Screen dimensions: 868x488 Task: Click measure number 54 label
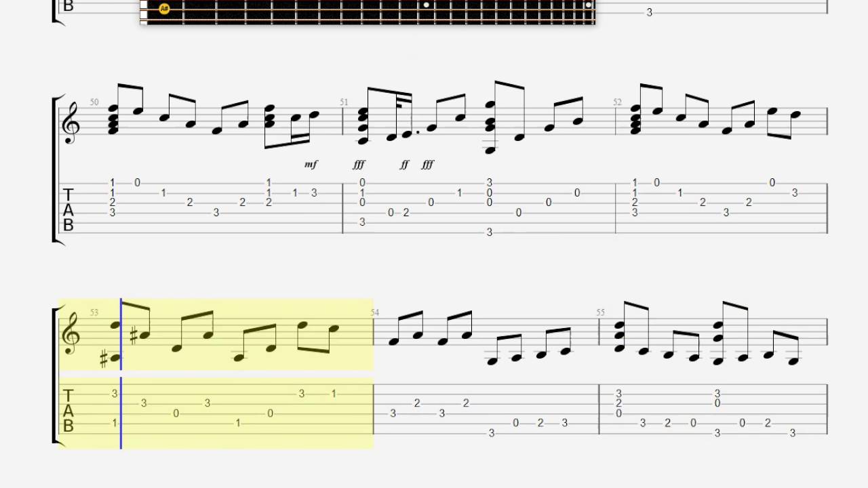375,312
